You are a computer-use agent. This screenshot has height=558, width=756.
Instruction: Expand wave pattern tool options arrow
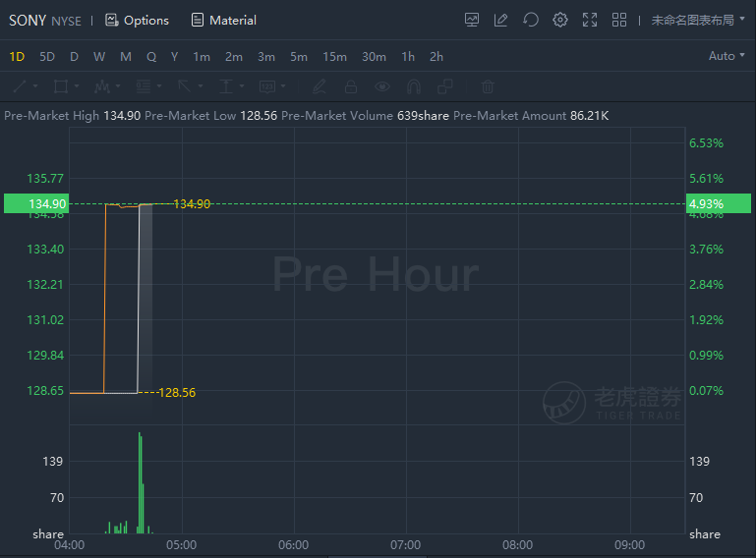pos(118,86)
